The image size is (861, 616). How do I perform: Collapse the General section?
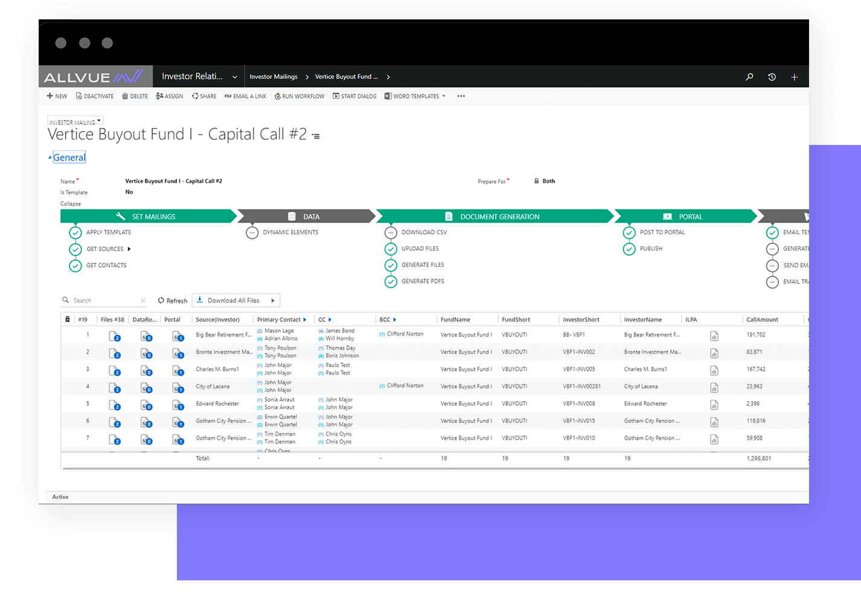coord(69,158)
